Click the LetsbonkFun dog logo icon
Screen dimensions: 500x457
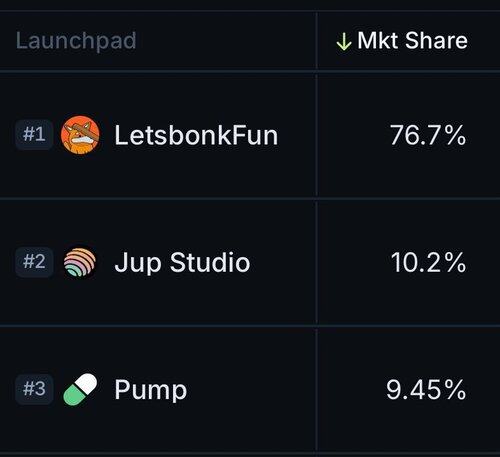[80, 135]
